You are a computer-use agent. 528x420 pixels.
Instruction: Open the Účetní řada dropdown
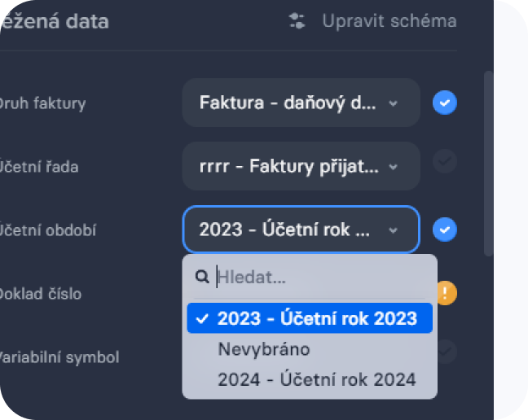301,167
